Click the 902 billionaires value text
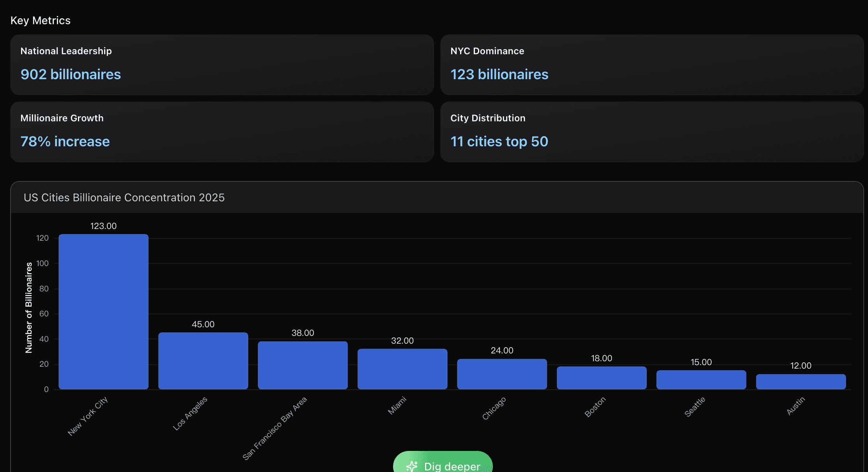Image resolution: width=868 pixels, height=472 pixels. [71, 74]
